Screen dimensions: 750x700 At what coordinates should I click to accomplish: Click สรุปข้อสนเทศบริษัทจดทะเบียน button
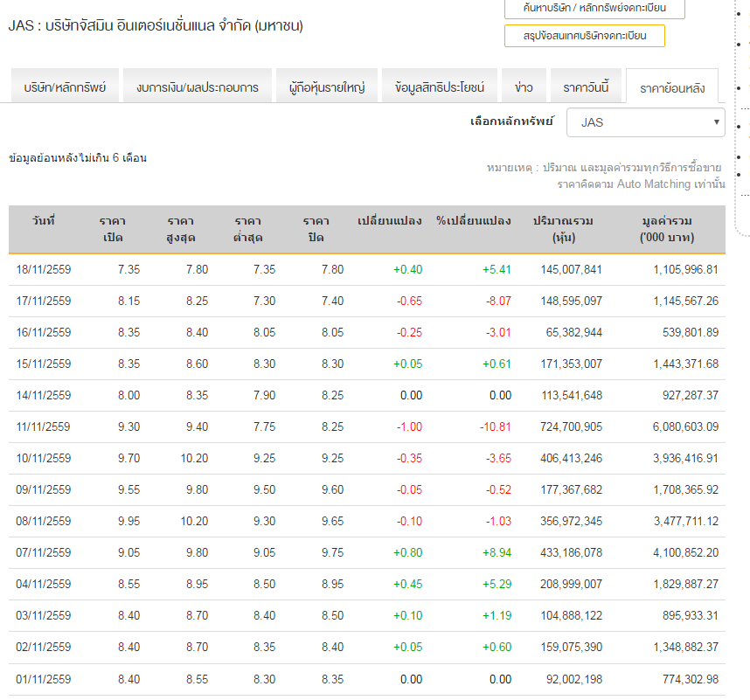tap(584, 36)
